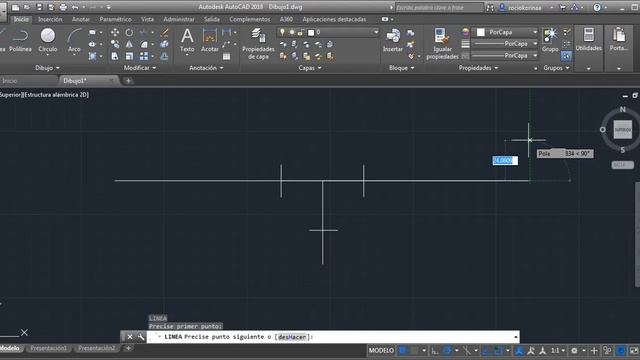640x360 pixels.
Task: Toggle object snap in status bar
Action: (x=498, y=350)
